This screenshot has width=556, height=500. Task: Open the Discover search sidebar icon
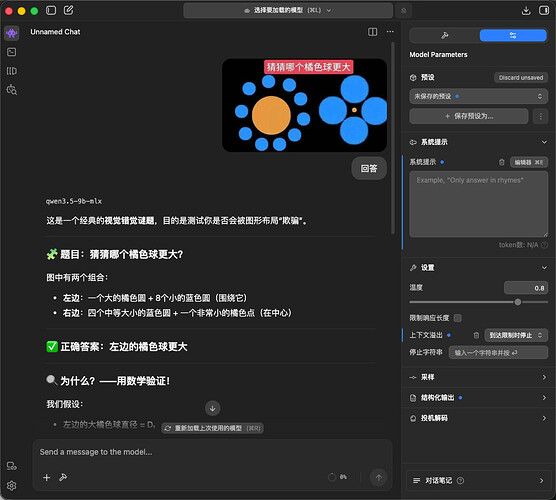(x=12, y=90)
